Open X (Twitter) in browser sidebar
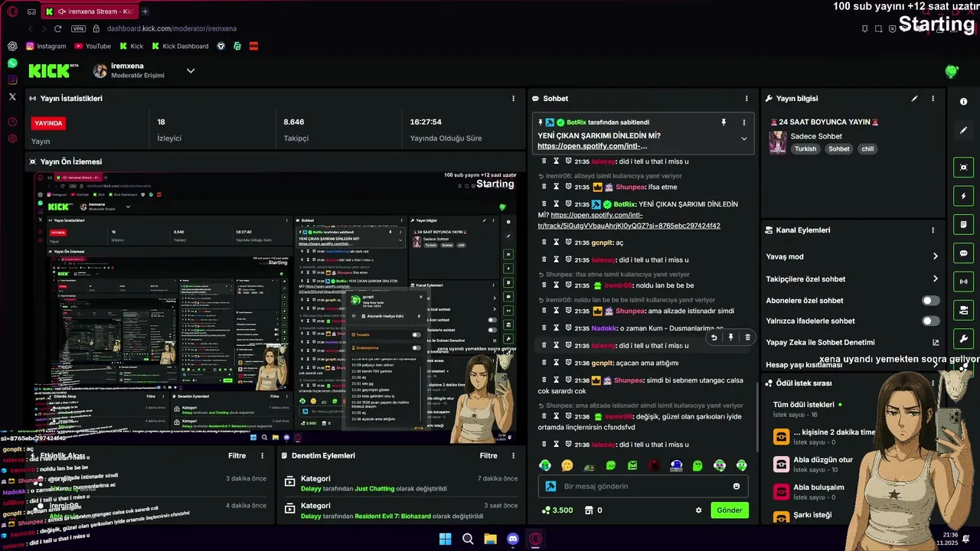Image resolution: width=980 pixels, height=551 pixels. tap(12, 97)
